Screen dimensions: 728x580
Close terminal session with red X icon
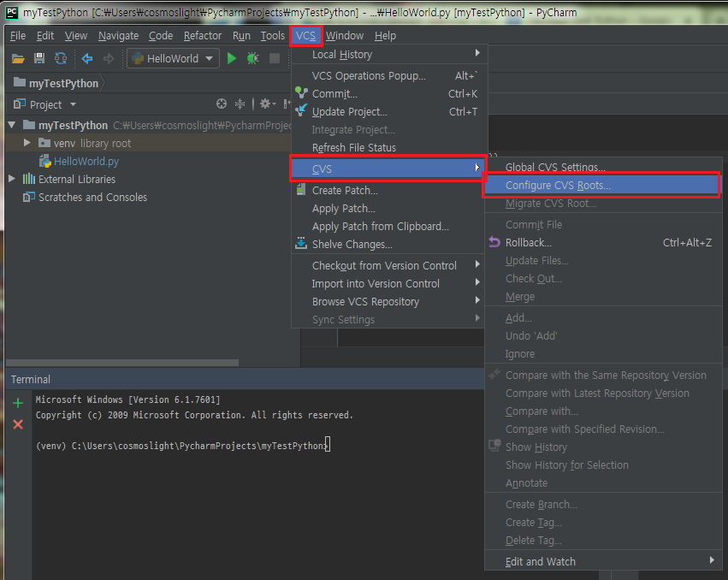(x=18, y=424)
